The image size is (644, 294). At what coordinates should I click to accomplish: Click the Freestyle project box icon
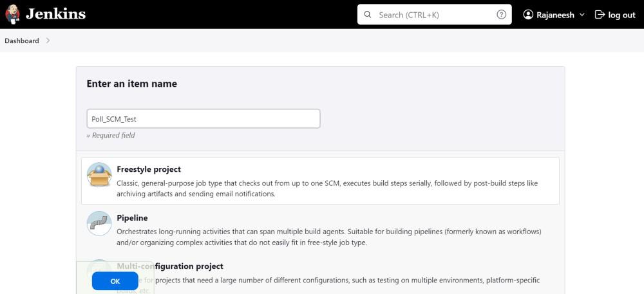(99, 175)
